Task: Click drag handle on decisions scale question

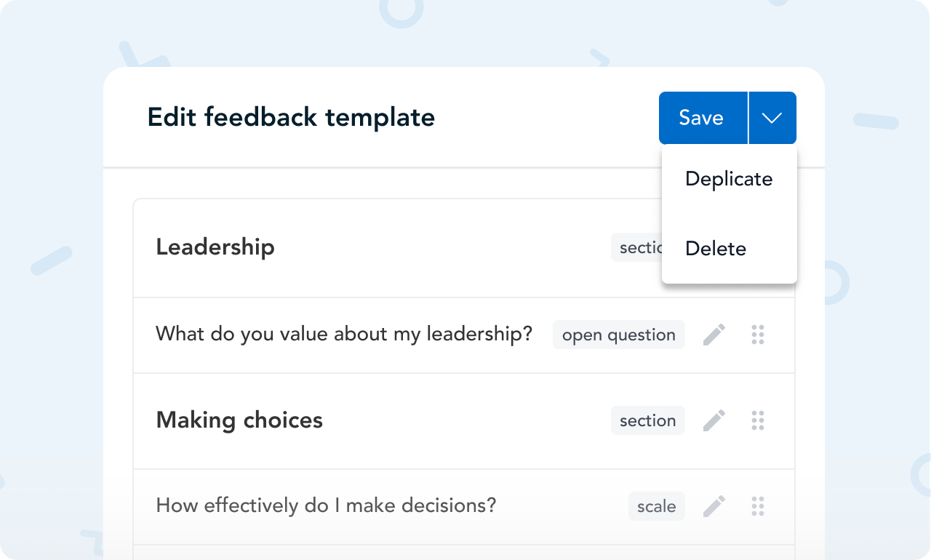Action: (x=758, y=506)
